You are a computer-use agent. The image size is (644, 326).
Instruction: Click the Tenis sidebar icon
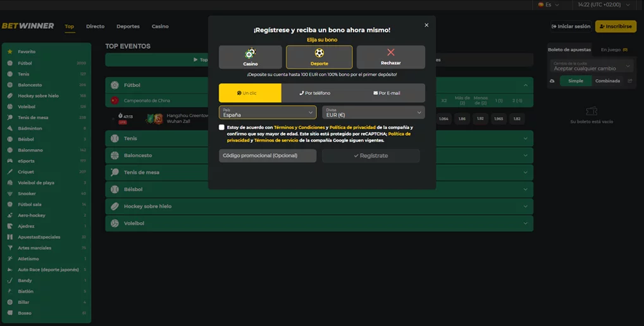point(10,74)
